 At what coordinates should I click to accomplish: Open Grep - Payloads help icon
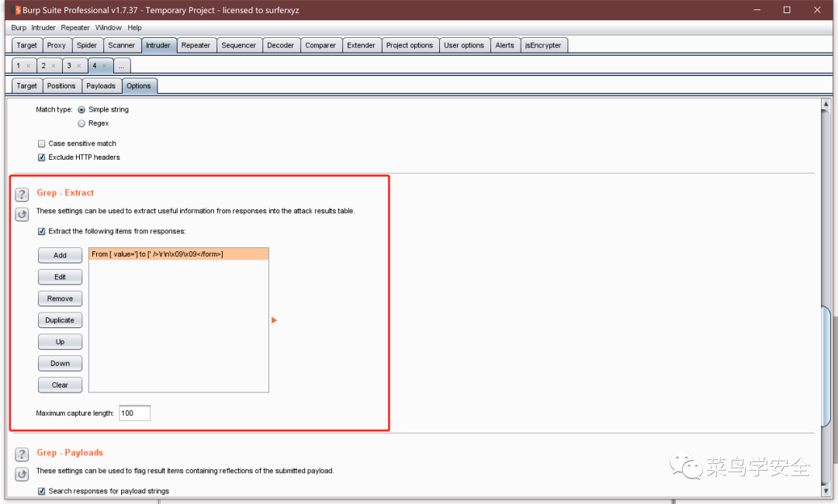(x=22, y=454)
